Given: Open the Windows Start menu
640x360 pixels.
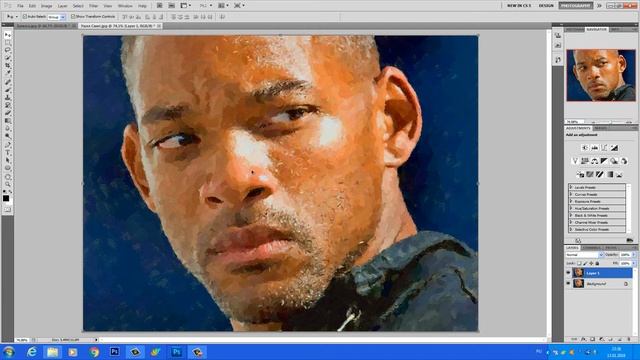Looking at the screenshot, I should pos(9,352).
